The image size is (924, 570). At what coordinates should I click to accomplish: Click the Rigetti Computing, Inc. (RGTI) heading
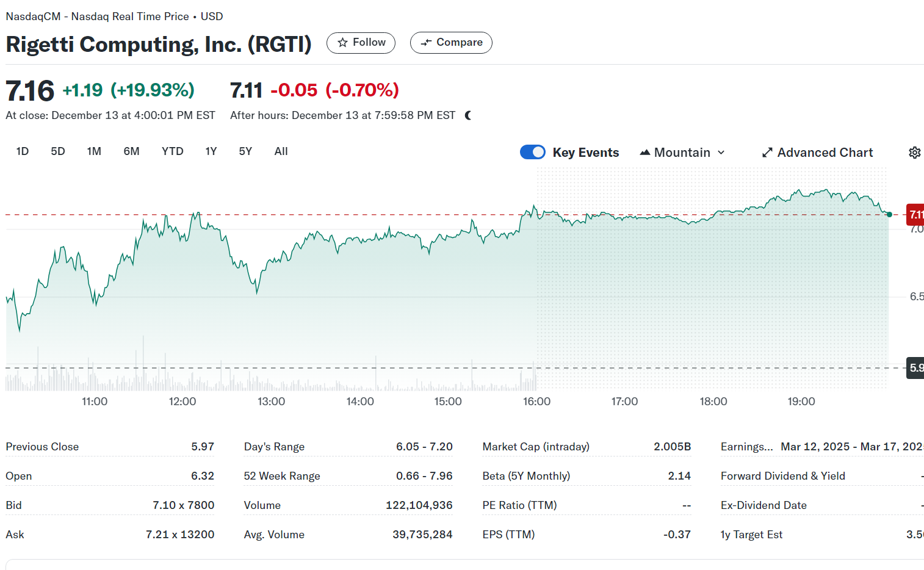159,44
